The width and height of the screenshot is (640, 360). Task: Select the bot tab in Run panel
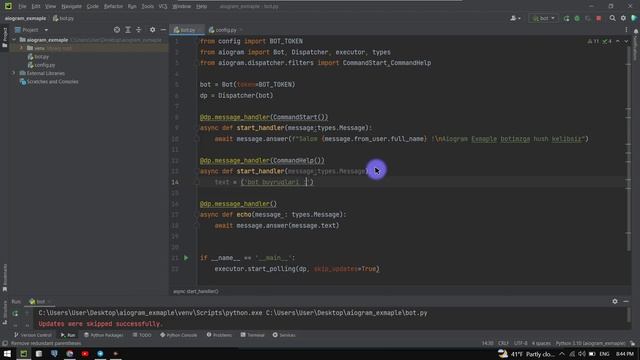tap(39, 302)
